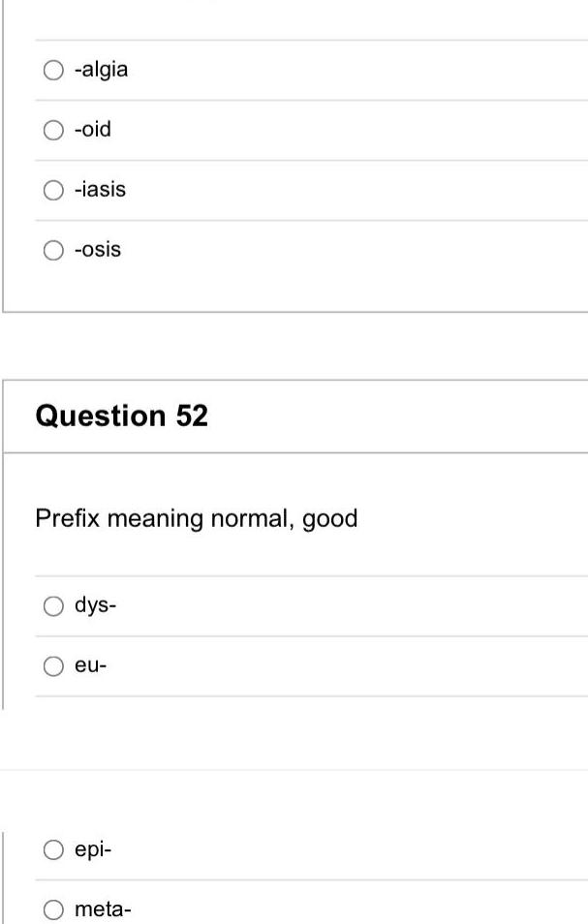Click the word "Prefix" in the question prompt

[x=67, y=518]
